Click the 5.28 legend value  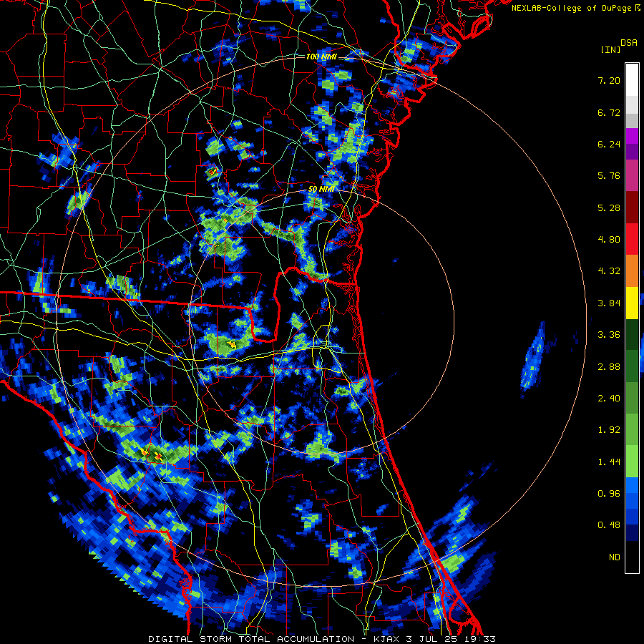(x=609, y=208)
